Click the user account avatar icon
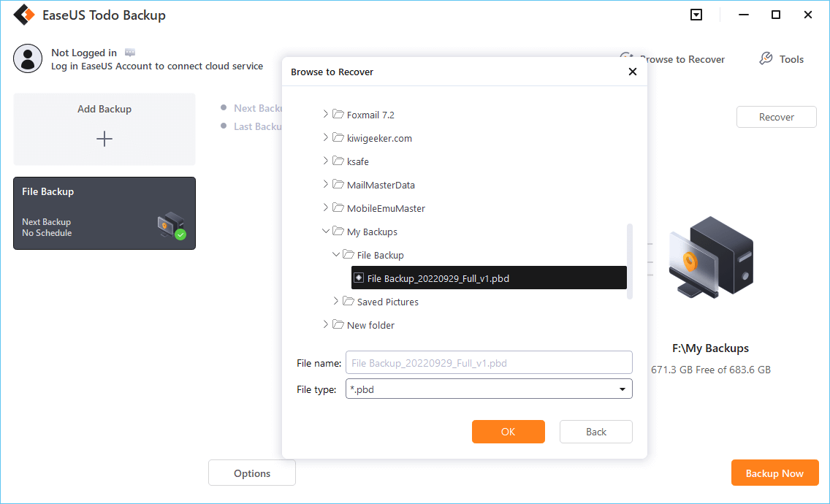The height and width of the screenshot is (504, 830). pyautogui.click(x=28, y=58)
